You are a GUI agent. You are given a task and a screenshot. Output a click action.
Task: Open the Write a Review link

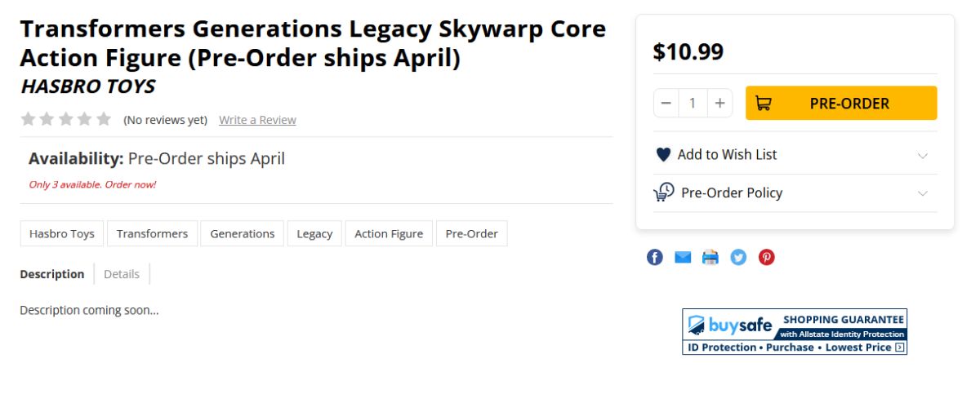coord(257,120)
